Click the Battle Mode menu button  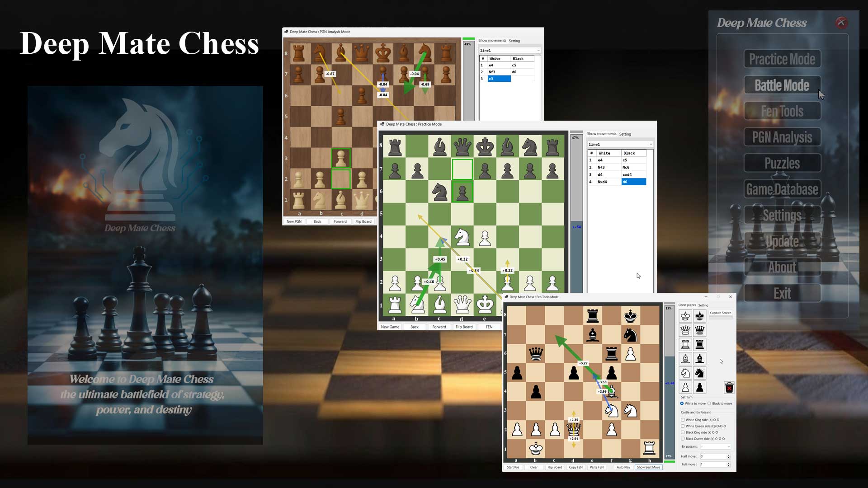point(782,85)
